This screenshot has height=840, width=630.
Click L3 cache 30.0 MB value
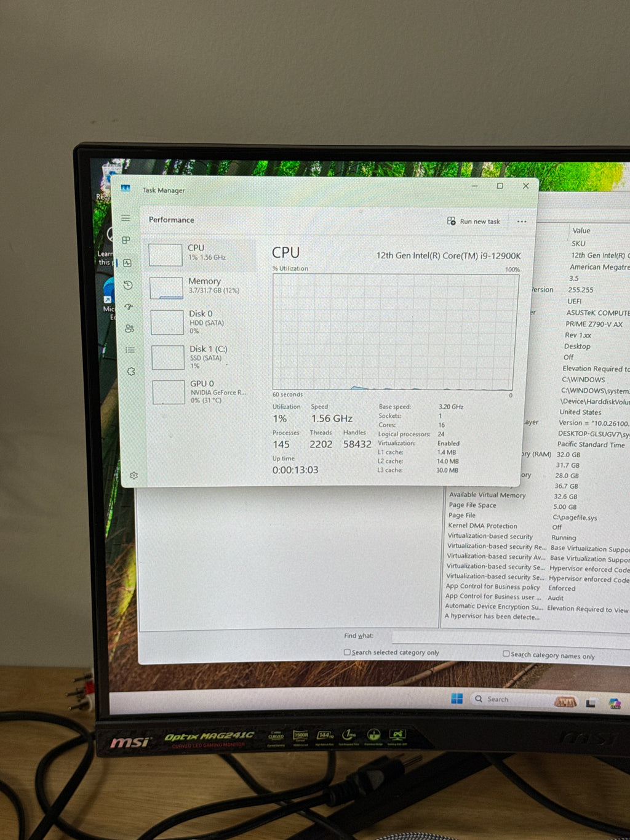tap(447, 470)
